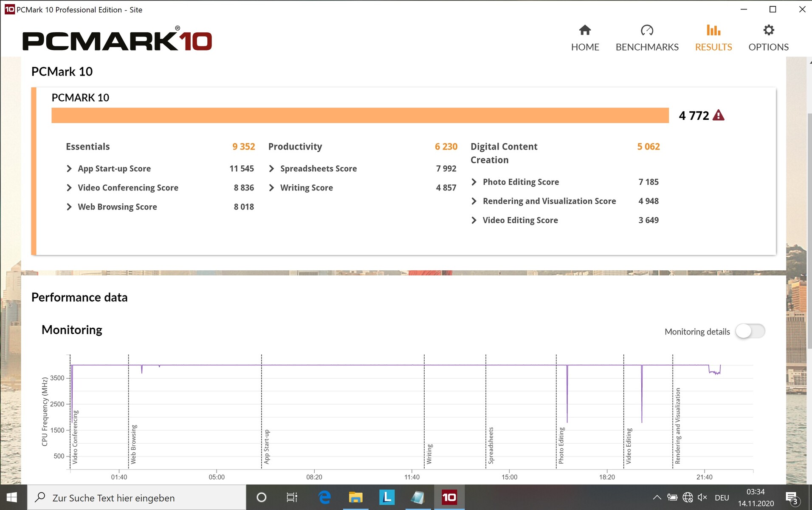Click the PCMark 10 title bar icon
Image resolution: width=812 pixels, height=510 pixels.
[9, 9]
